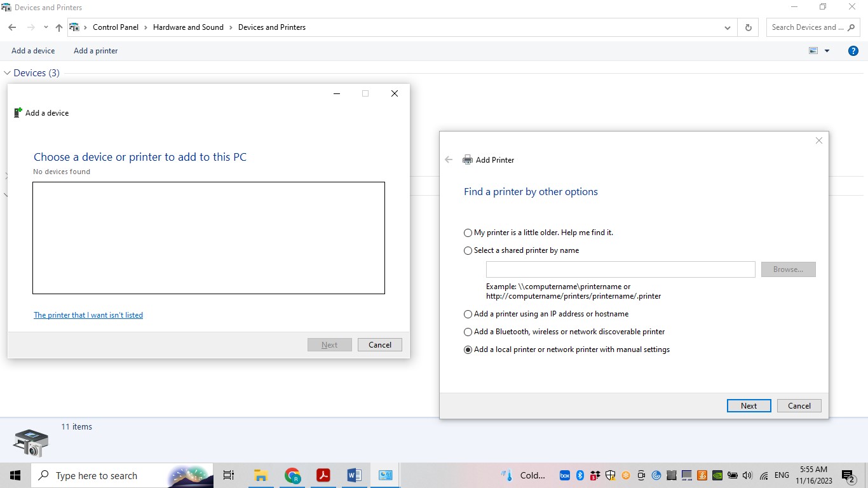This screenshot has height=488, width=868.
Task: Click the Refresh icon beside address bar
Action: tap(748, 27)
